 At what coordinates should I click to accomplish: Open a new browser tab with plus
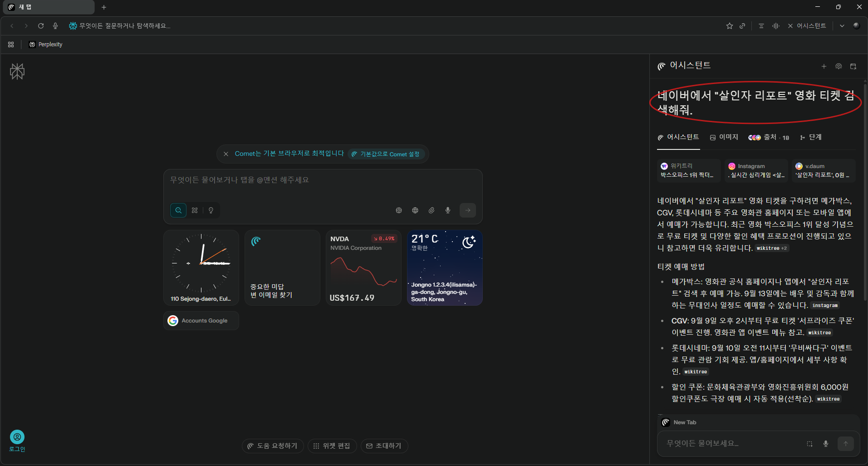[x=104, y=7]
